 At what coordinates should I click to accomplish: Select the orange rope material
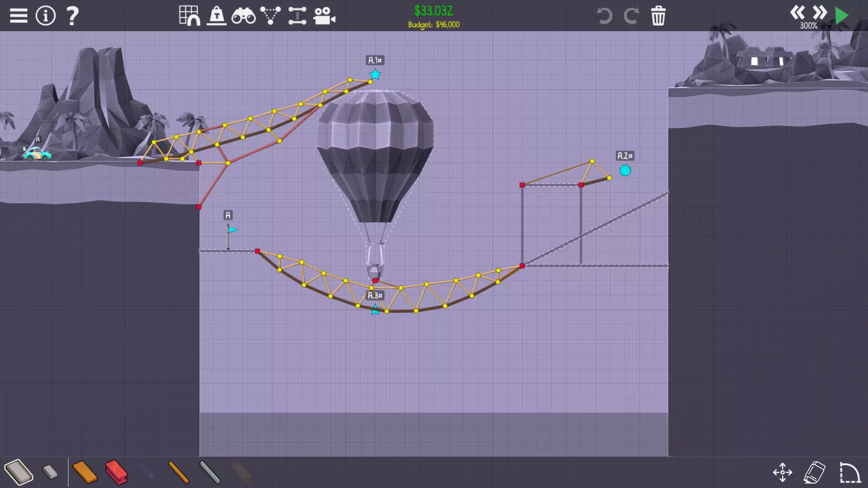[x=179, y=472]
